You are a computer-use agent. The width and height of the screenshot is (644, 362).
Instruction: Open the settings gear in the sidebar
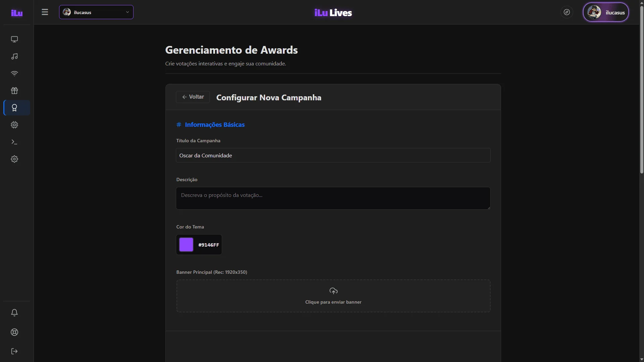click(x=14, y=159)
